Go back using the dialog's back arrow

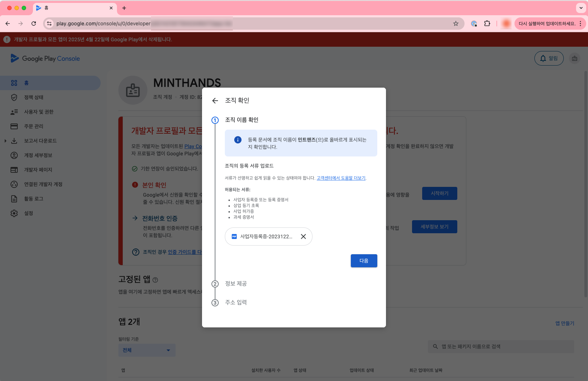pos(215,101)
